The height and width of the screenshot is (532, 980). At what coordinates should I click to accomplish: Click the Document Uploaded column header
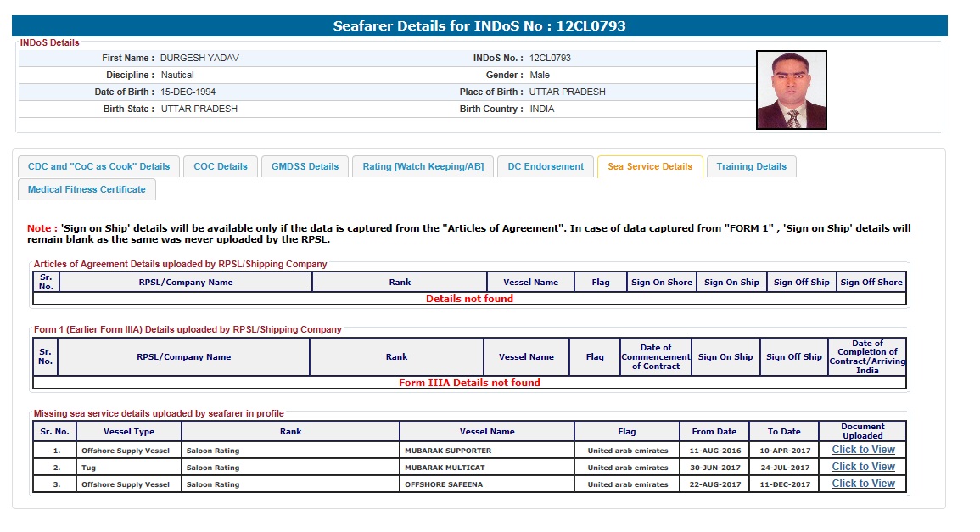pos(862,431)
